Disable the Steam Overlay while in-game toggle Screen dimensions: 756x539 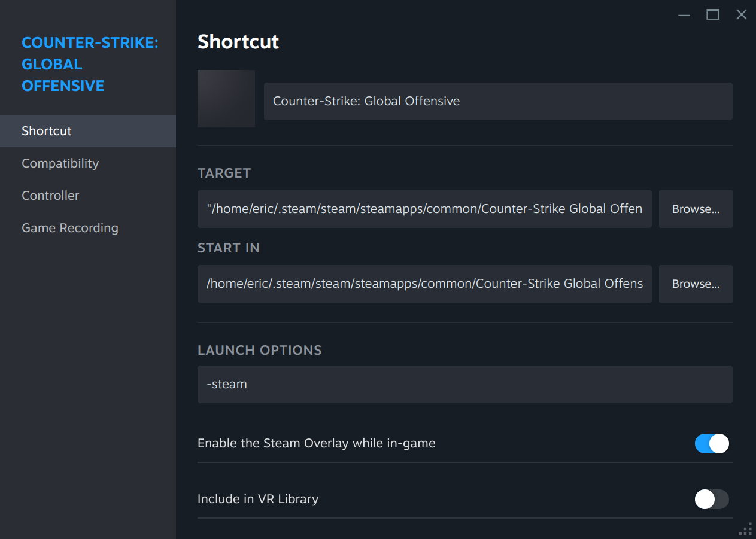[712, 443]
